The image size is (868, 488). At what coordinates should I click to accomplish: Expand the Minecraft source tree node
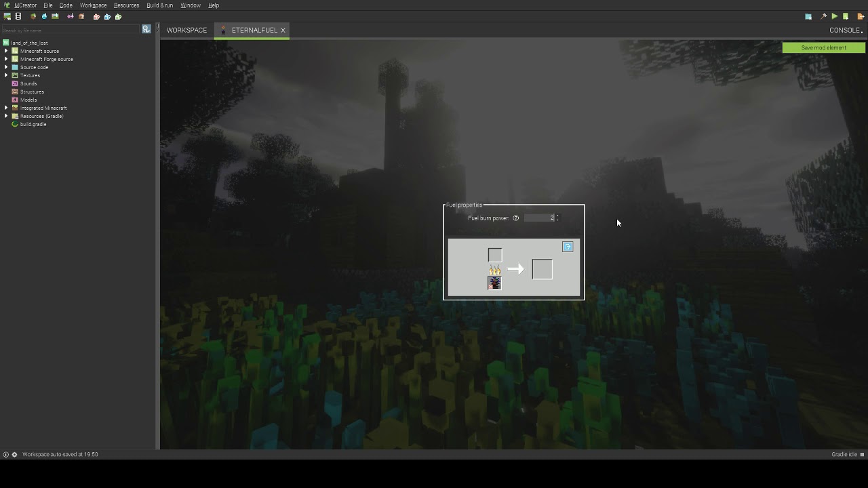6,51
